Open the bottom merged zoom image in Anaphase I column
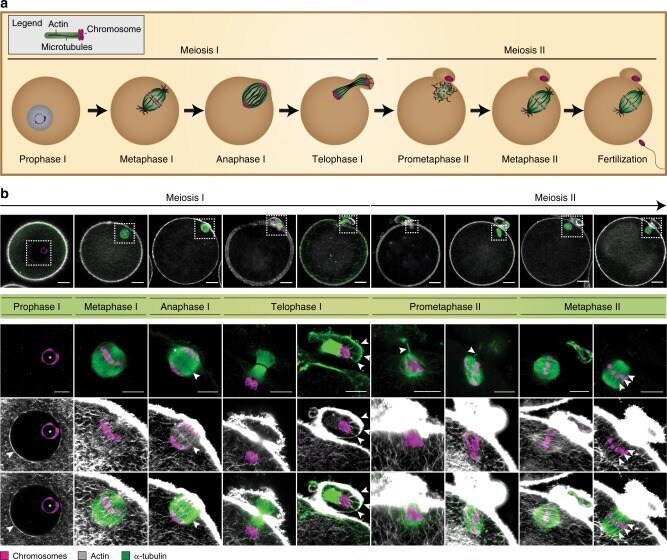Viewport: 667px width, 560px height. [185, 509]
